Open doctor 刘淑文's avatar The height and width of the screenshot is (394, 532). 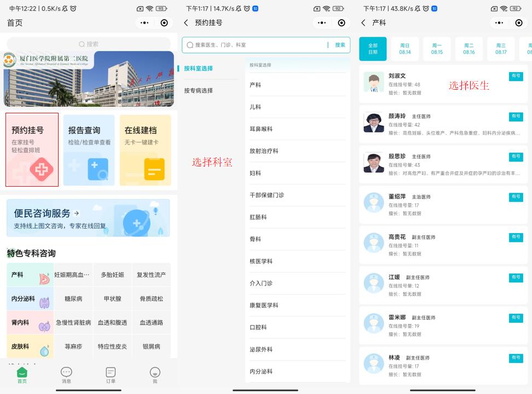tap(374, 83)
